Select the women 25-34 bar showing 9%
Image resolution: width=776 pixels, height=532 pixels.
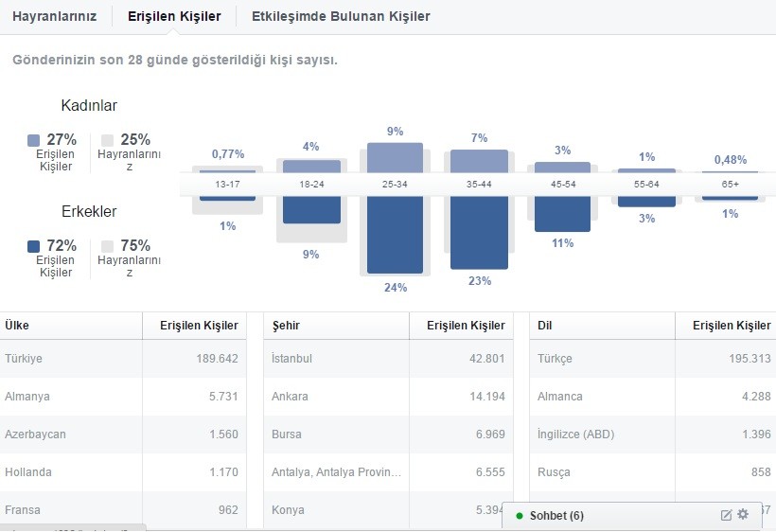coord(395,158)
